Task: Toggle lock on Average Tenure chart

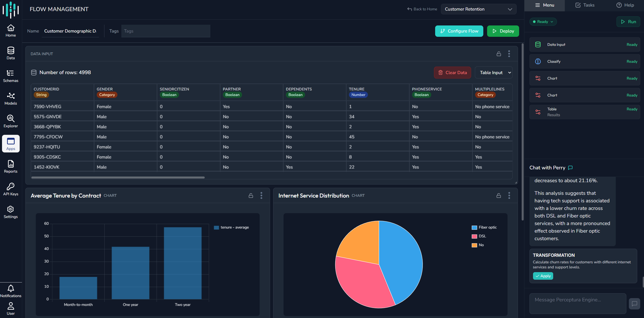Action: pyautogui.click(x=251, y=196)
